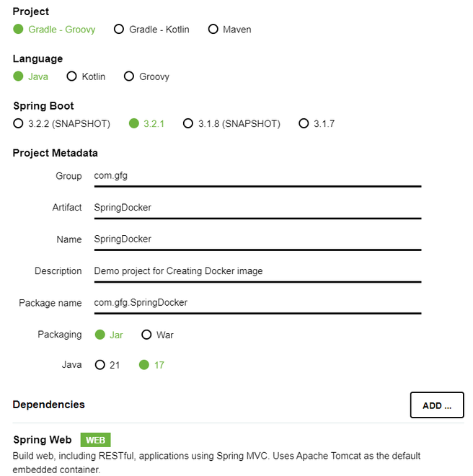Edit the Description field
Viewport: 473px width, 476px height.
pos(257,271)
